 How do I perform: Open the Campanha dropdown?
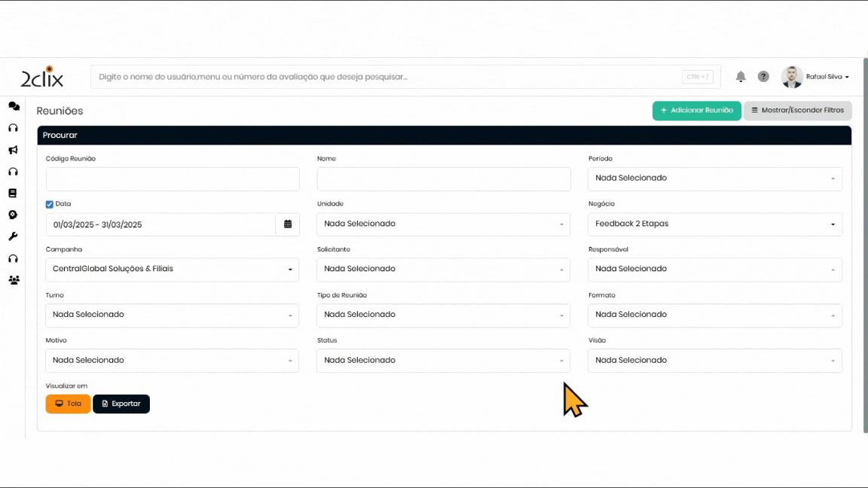[x=172, y=270]
